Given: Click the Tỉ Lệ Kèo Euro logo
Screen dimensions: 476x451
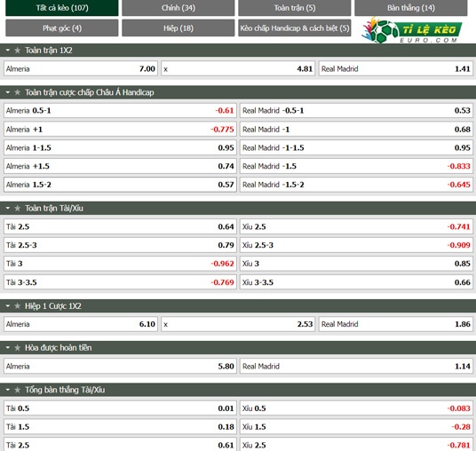Looking at the screenshot, I should click(412, 30).
